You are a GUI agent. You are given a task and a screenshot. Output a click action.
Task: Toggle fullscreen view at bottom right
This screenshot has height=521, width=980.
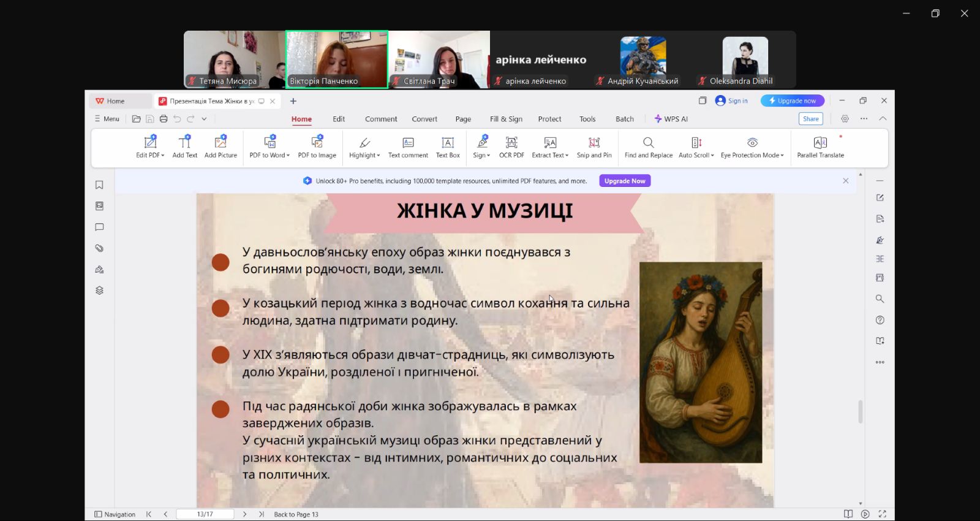pyautogui.click(x=882, y=514)
